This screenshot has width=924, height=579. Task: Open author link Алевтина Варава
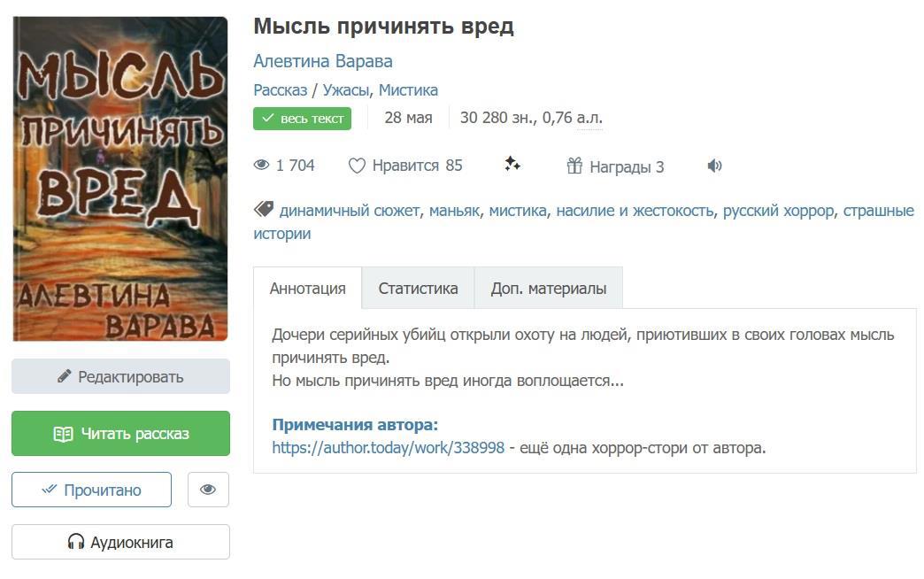323,61
